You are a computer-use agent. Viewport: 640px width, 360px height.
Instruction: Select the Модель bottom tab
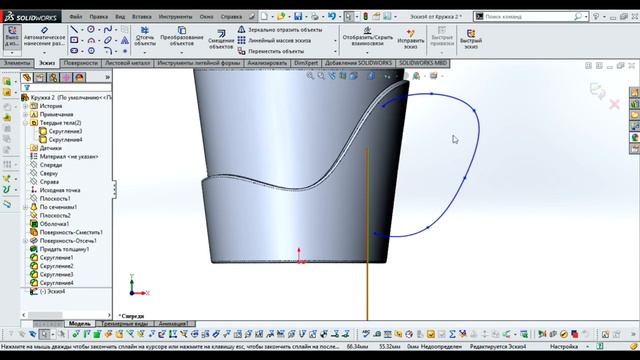pyautogui.click(x=80, y=324)
